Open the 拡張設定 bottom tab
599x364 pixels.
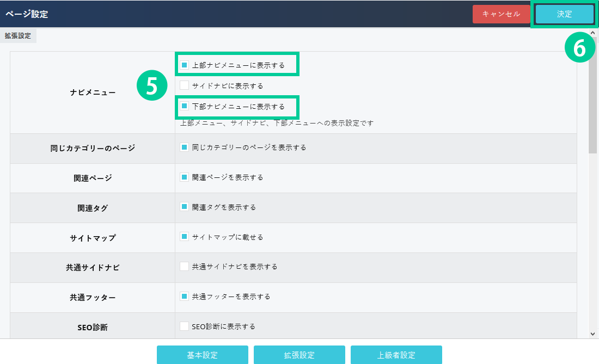[x=299, y=355]
